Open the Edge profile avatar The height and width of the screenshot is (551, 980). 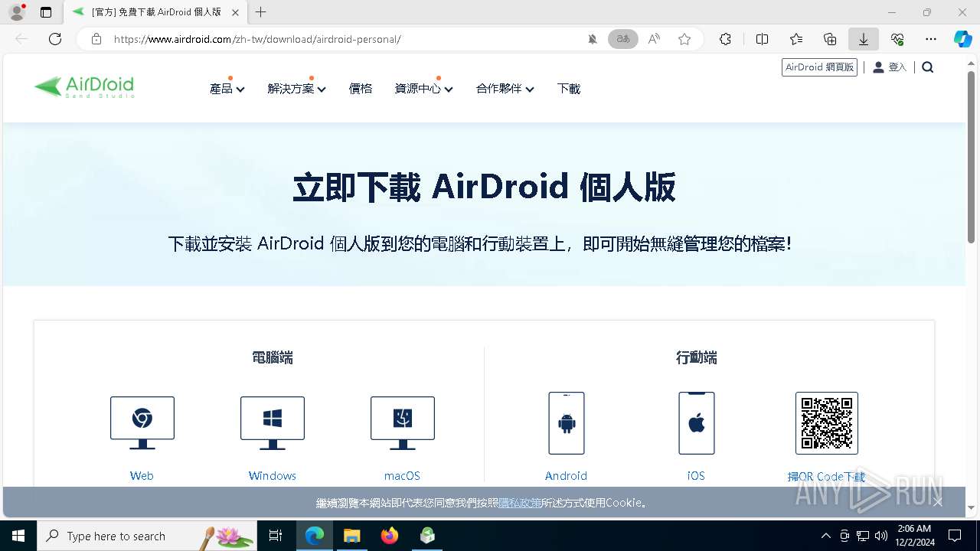(x=17, y=12)
